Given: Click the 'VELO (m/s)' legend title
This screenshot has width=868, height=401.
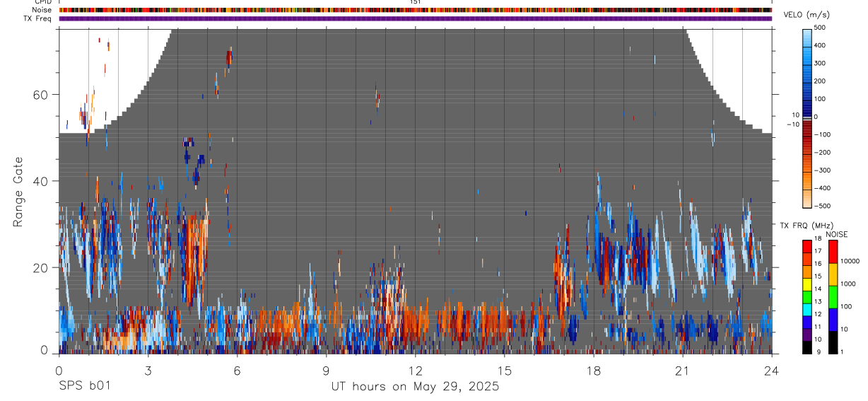Looking at the screenshot, I should pos(806,16).
